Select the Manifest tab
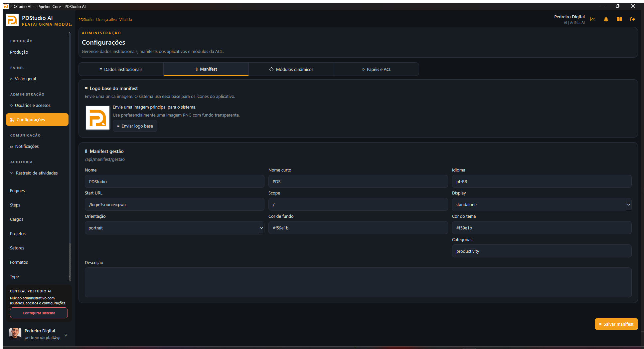 point(206,69)
